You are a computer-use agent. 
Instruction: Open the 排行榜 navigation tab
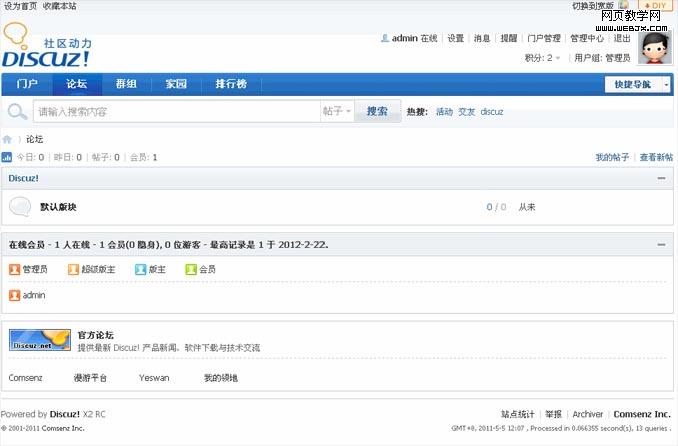point(231,85)
